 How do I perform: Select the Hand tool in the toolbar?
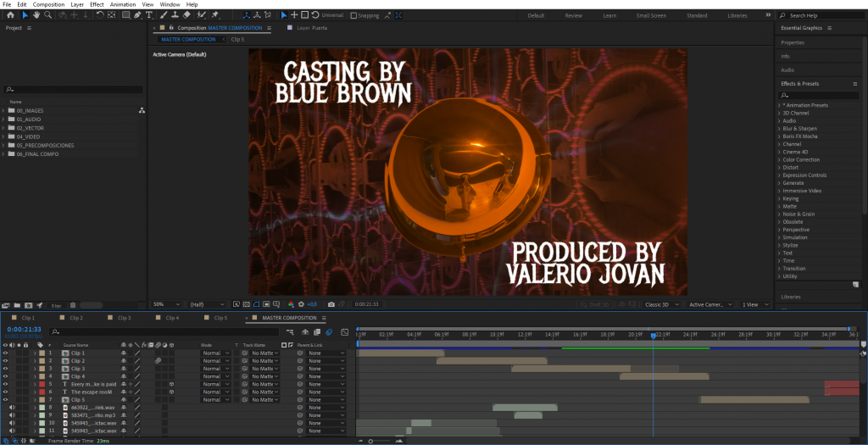point(38,15)
